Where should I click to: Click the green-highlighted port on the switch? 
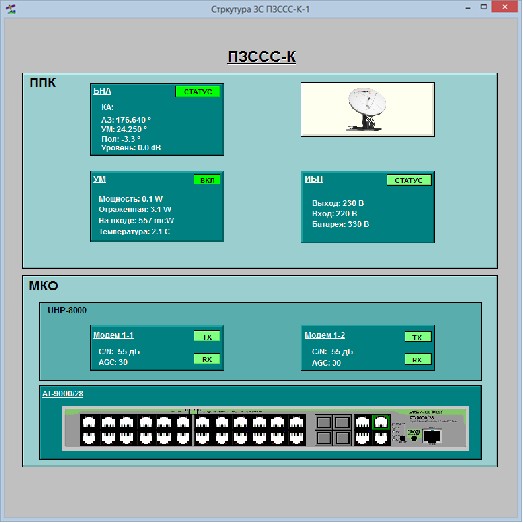(381, 423)
